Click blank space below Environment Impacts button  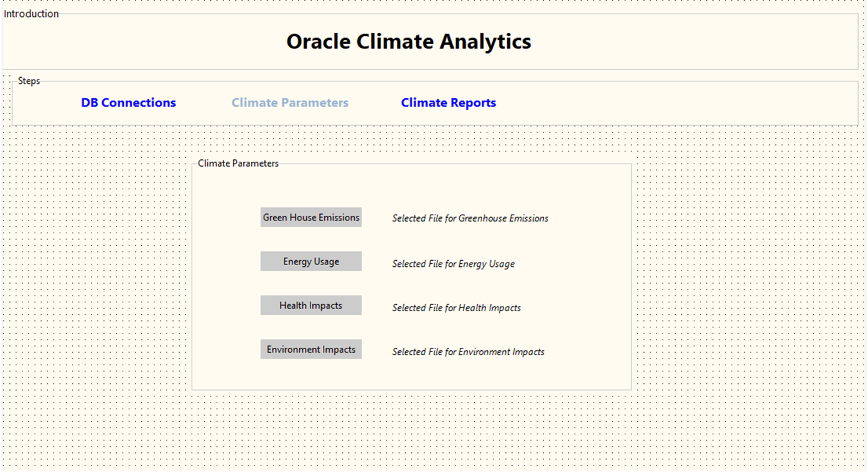coord(310,375)
